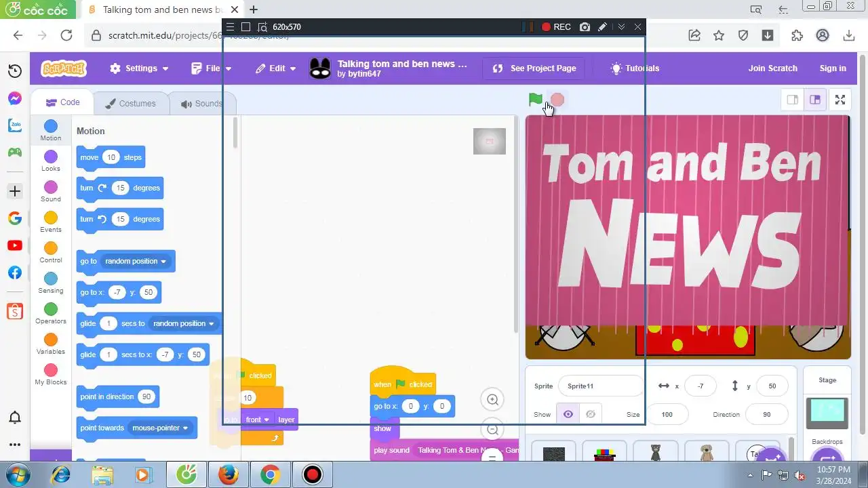Open the 'front' layer dropdown in script
Viewport: 868px width, 488px height.
point(258,420)
